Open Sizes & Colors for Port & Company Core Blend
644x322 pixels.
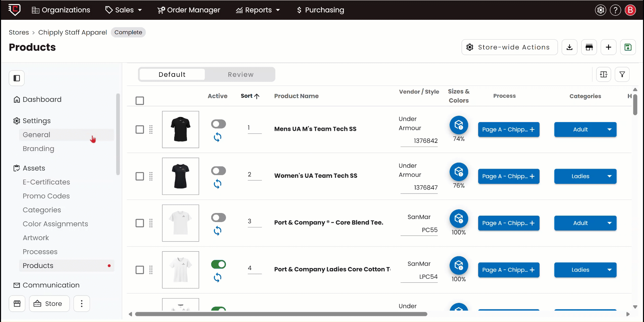click(x=459, y=219)
